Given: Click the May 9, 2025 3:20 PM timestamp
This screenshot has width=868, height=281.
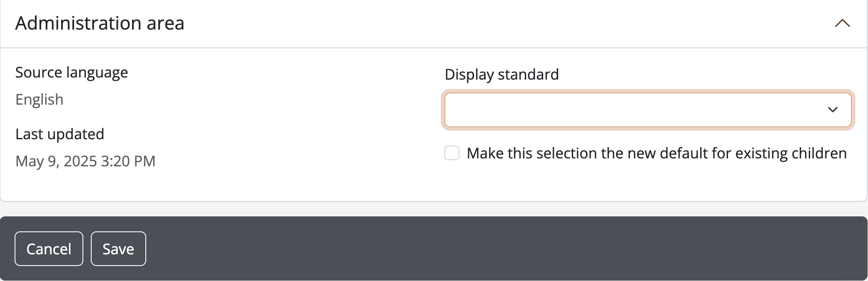Looking at the screenshot, I should (85, 161).
